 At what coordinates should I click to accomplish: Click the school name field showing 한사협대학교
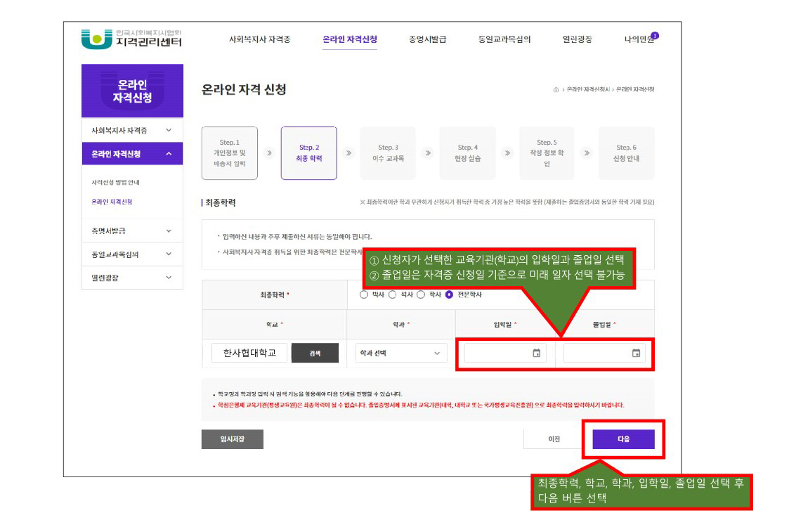pyautogui.click(x=249, y=353)
